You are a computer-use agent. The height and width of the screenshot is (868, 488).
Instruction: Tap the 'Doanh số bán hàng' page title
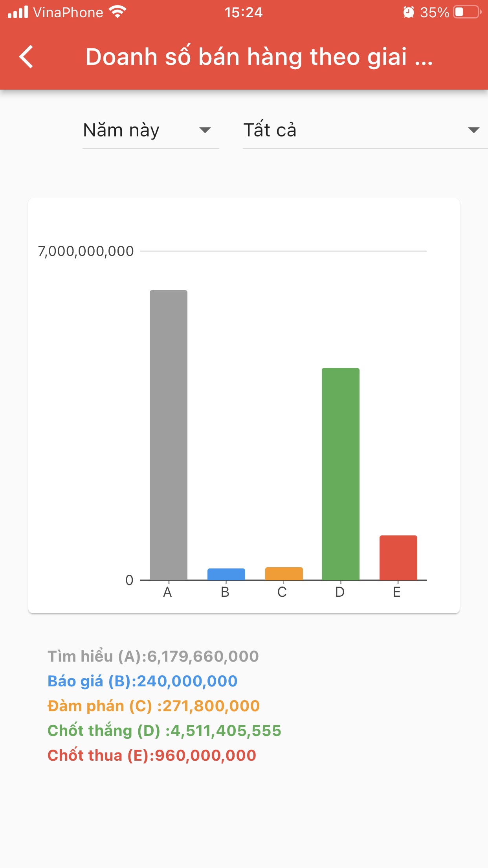[x=259, y=57]
